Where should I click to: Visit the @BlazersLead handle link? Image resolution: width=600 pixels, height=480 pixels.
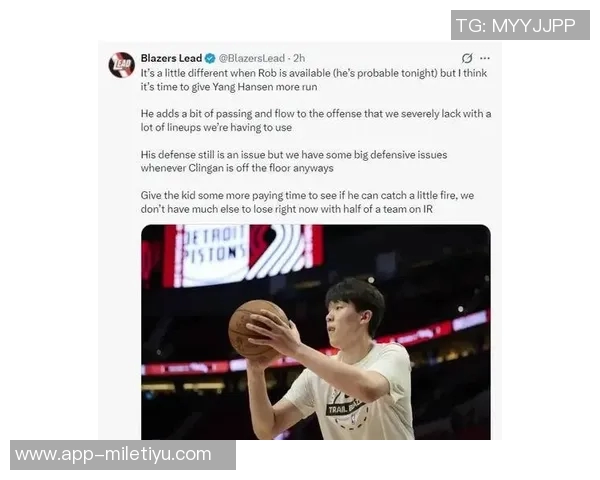(x=251, y=58)
